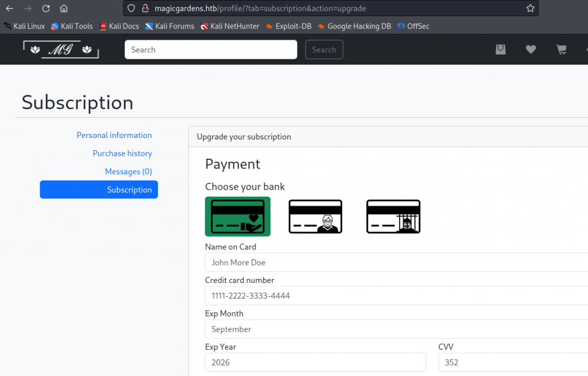Open the Personal information tab
Viewport: 588px width, 376px height.
[x=114, y=135]
